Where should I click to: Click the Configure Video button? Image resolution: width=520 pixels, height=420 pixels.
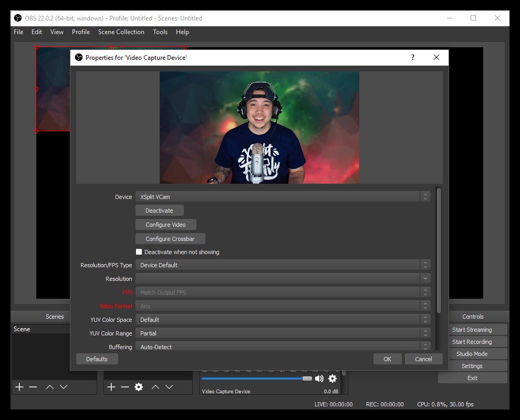coord(165,225)
